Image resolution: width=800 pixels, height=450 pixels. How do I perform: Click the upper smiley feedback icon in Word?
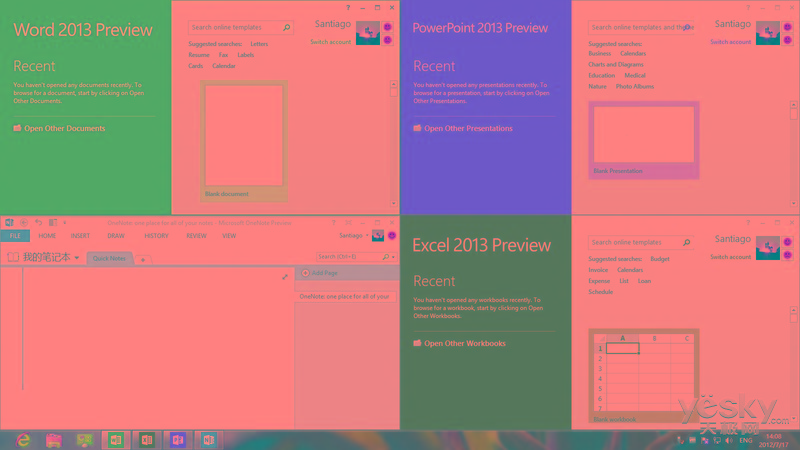[x=388, y=27]
